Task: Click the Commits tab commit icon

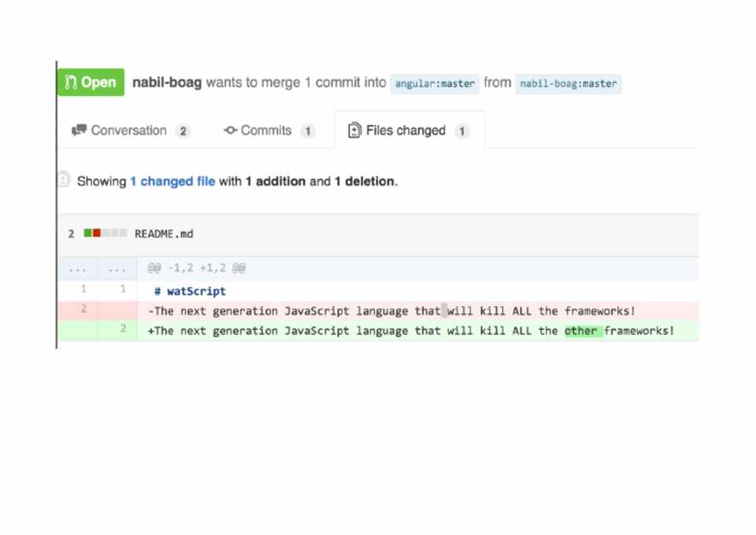Action: pyautogui.click(x=230, y=131)
